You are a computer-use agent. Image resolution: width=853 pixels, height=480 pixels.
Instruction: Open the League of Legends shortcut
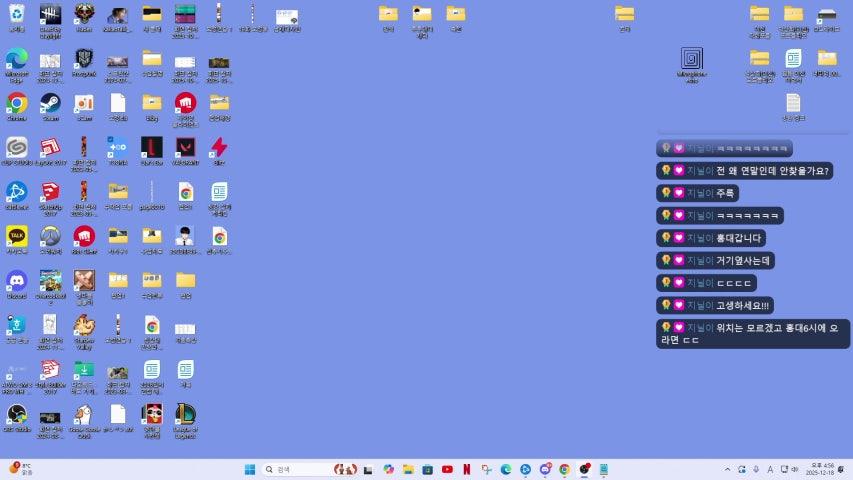pos(185,415)
